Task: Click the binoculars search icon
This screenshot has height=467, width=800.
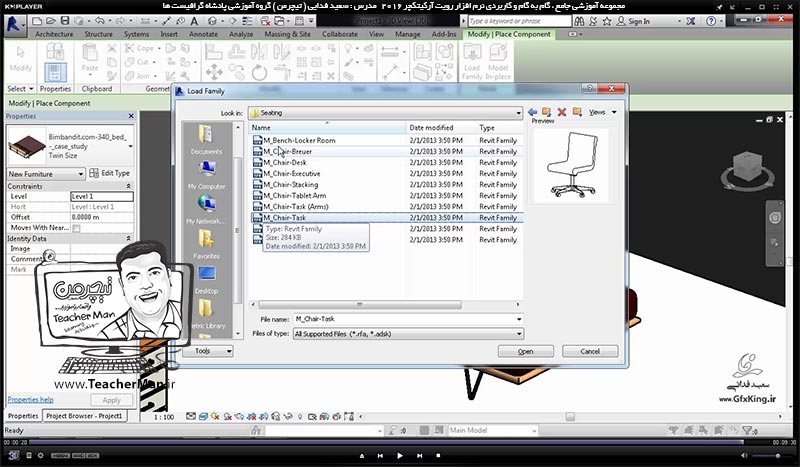Action: [579, 21]
